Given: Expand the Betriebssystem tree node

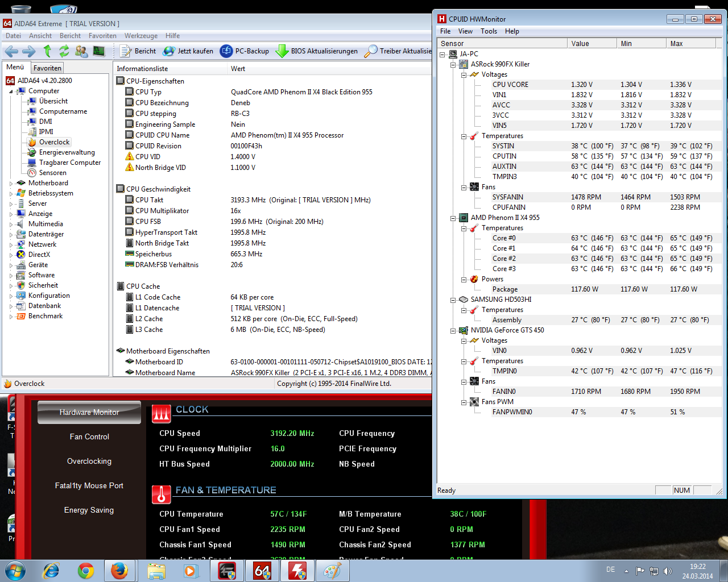Looking at the screenshot, I should tap(11, 193).
